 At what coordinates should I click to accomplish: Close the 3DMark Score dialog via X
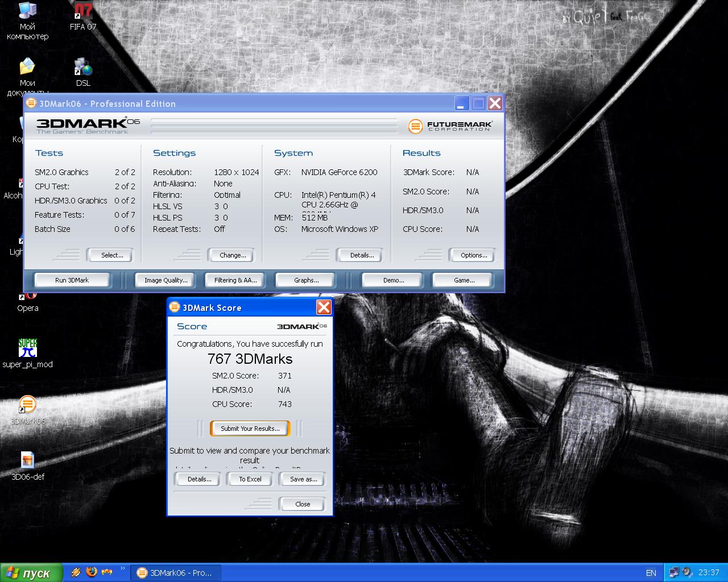(x=324, y=307)
